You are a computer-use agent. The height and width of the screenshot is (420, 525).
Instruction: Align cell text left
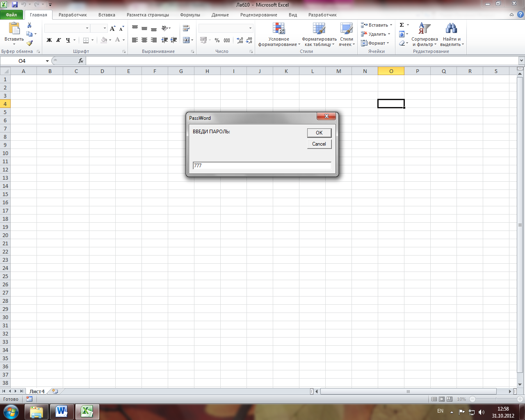(x=135, y=40)
